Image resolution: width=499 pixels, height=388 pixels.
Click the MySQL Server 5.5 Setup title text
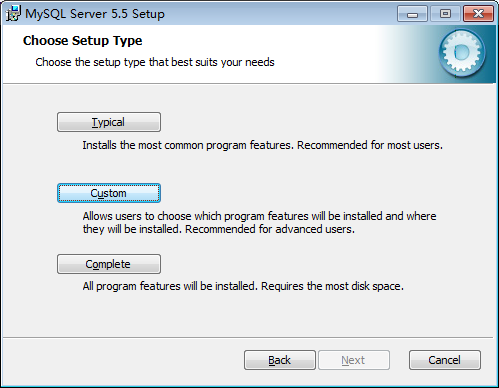[x=95, y=14]
